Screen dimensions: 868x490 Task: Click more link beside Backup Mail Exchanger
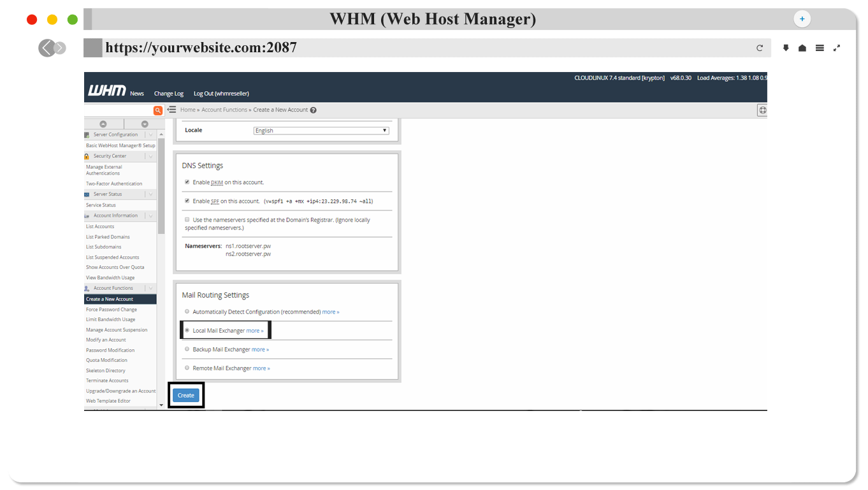click(x=260, y=350)
